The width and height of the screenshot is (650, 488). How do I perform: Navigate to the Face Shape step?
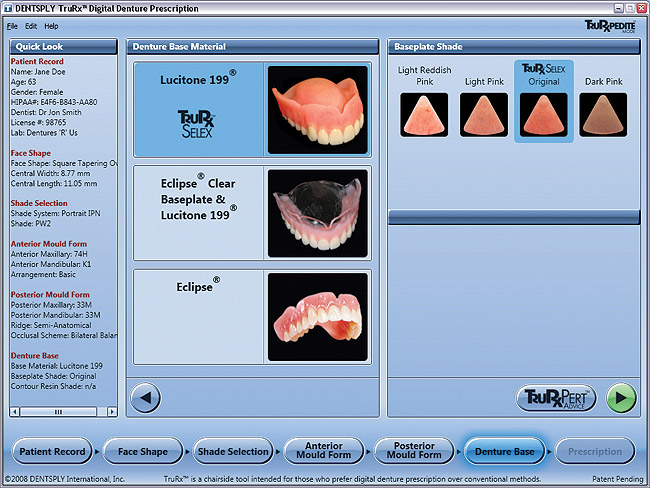[x=142, y=451]
